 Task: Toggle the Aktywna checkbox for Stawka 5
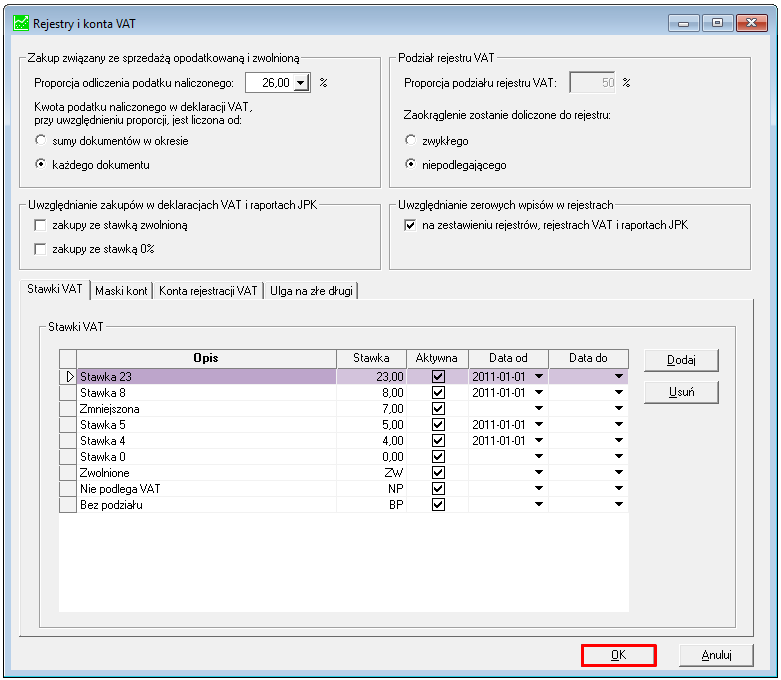click(438, 424)
